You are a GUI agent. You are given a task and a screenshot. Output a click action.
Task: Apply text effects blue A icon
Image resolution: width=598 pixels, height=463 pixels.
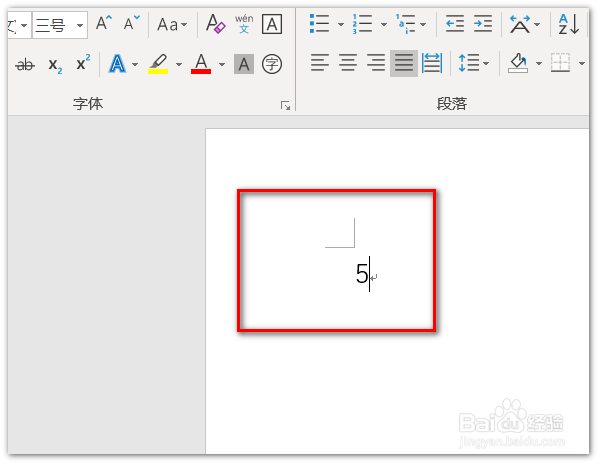point(117,64)
